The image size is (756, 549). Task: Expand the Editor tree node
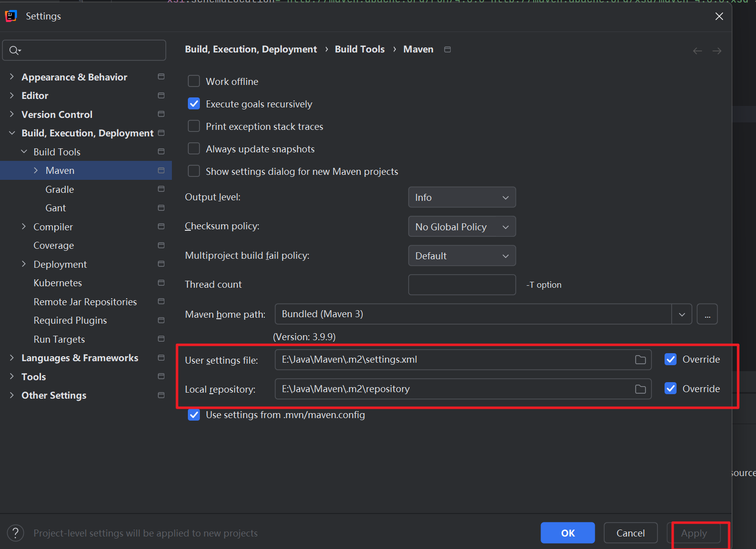pyautogui.click(x=11, y=95)
